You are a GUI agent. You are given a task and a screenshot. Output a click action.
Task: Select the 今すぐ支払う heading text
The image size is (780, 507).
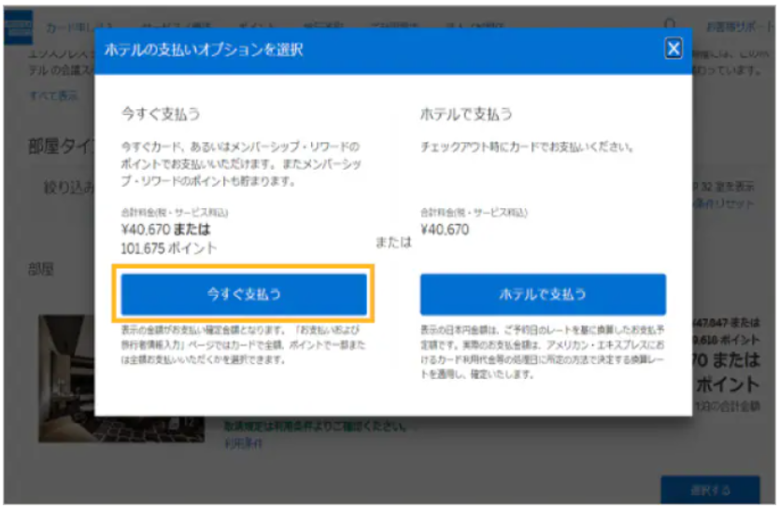tap(161, 114)
